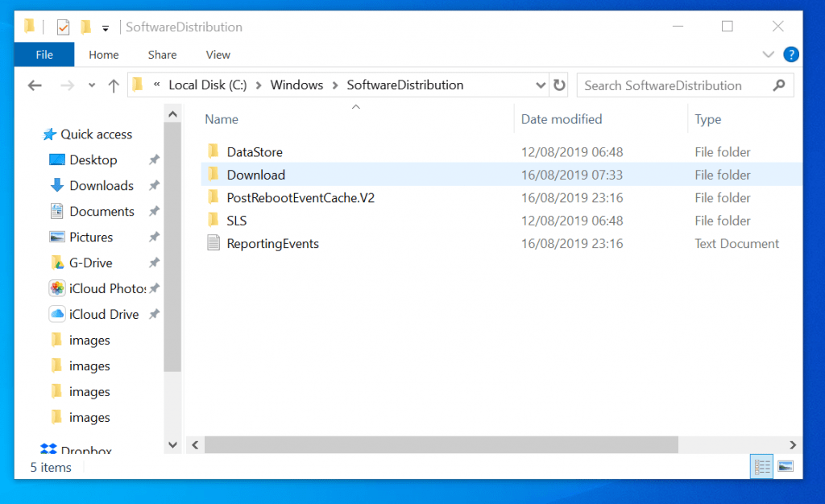Open the address bar history dropdown
This screenshot has width=825, height=504.
(540, 85)
